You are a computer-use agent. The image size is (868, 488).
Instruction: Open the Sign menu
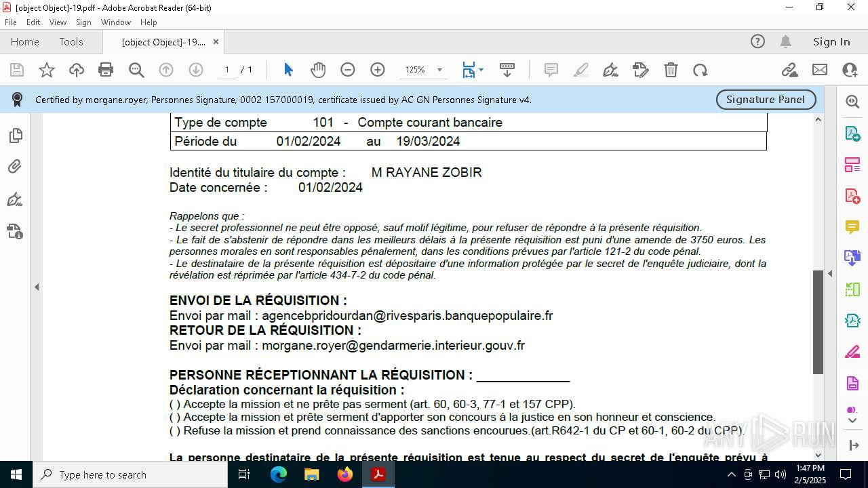pos(83,22)
